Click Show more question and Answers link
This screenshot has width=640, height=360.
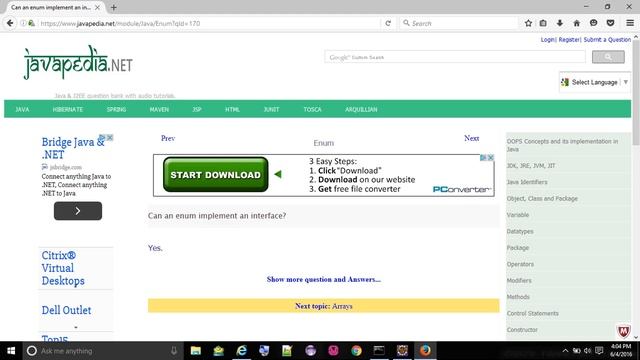click(324, 279)
